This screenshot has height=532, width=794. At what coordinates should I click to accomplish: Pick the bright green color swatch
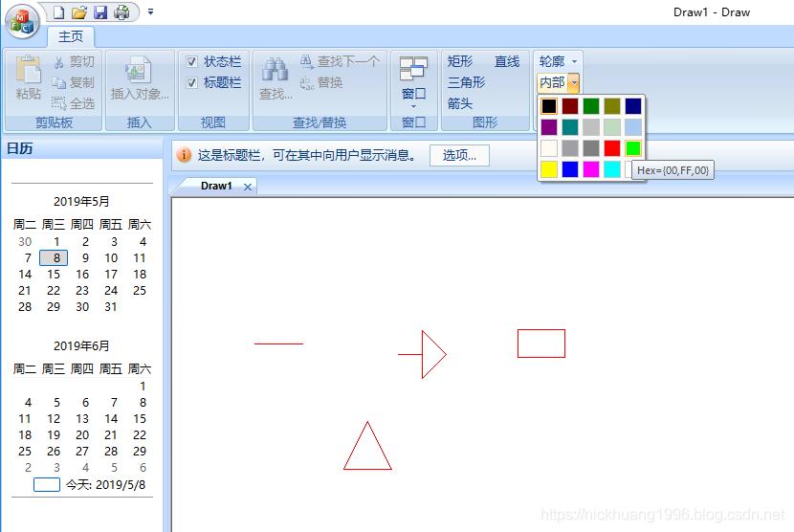(633, 148)
